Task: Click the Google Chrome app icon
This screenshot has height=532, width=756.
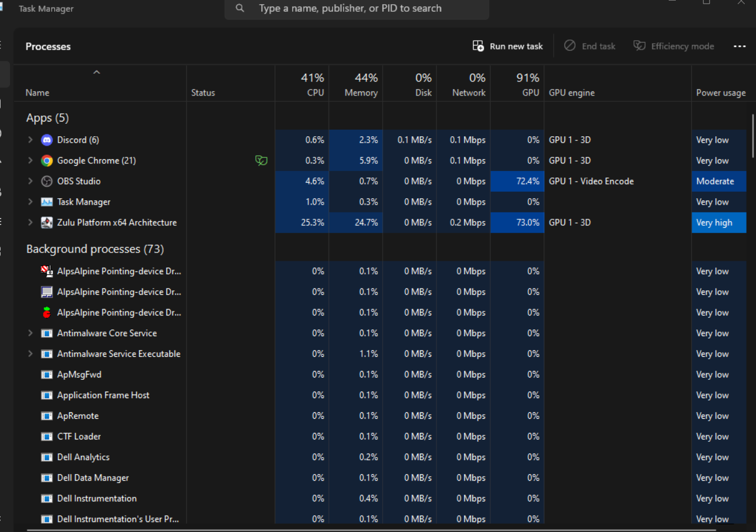Action: [47, 160]
